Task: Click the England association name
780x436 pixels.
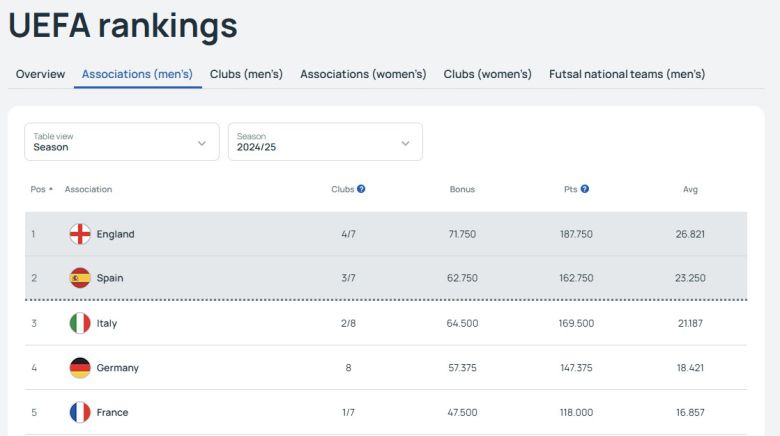Action: click(115, 234)
